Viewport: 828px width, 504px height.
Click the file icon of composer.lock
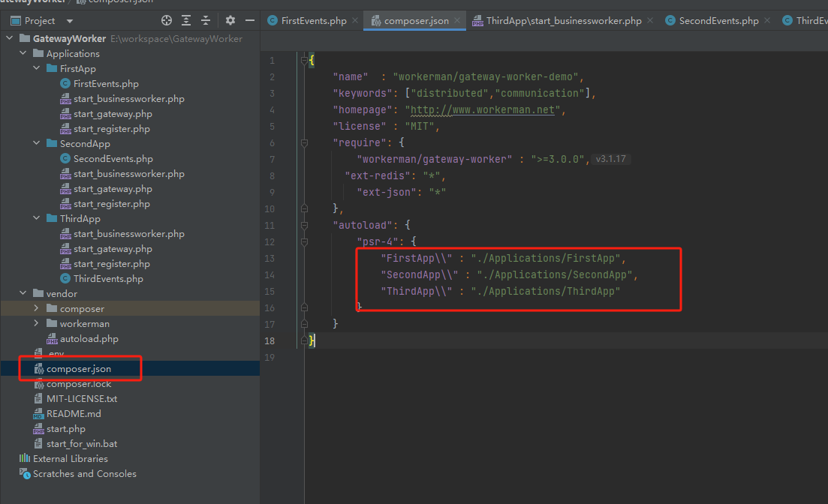(x=38, y=384)
